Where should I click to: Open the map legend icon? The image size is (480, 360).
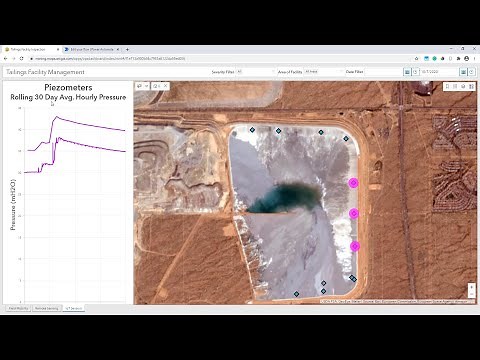point(455,86)
